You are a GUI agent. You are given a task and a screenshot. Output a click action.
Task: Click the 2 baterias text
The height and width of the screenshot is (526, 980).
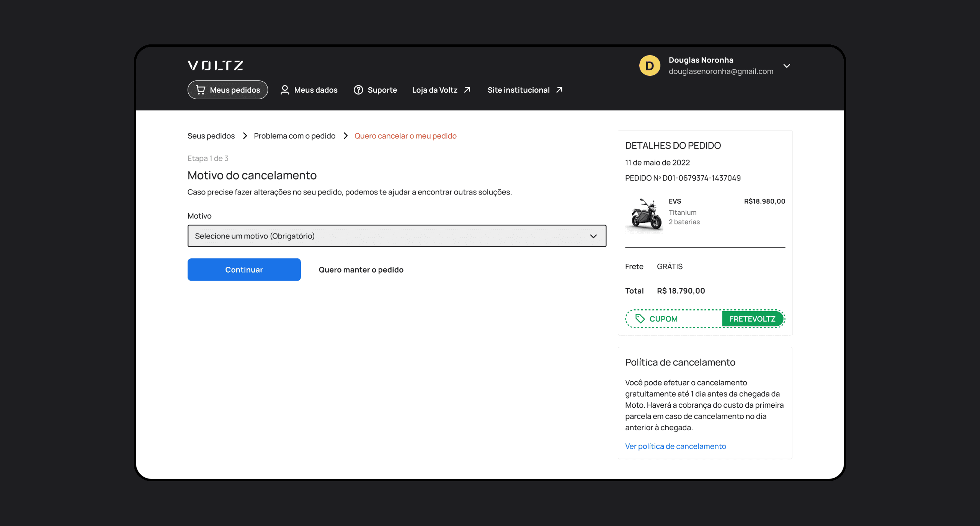point(684,222)
